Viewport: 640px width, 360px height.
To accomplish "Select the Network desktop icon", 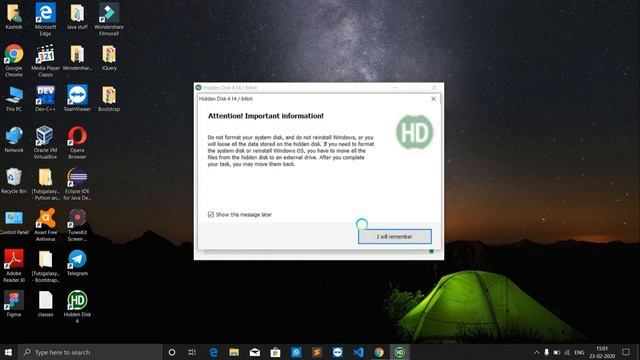I will [x=14, y=140].
